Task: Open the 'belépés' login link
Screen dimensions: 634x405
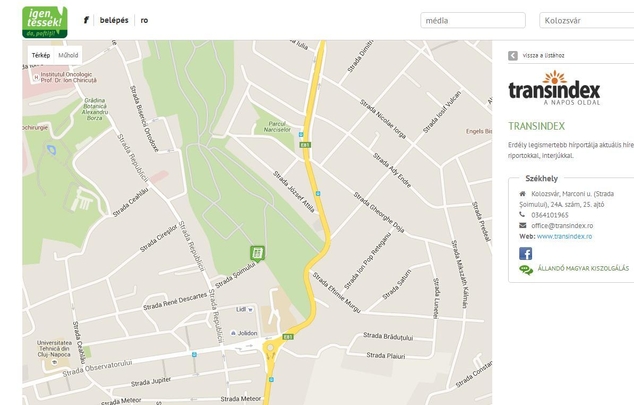Action: point(114,20)
